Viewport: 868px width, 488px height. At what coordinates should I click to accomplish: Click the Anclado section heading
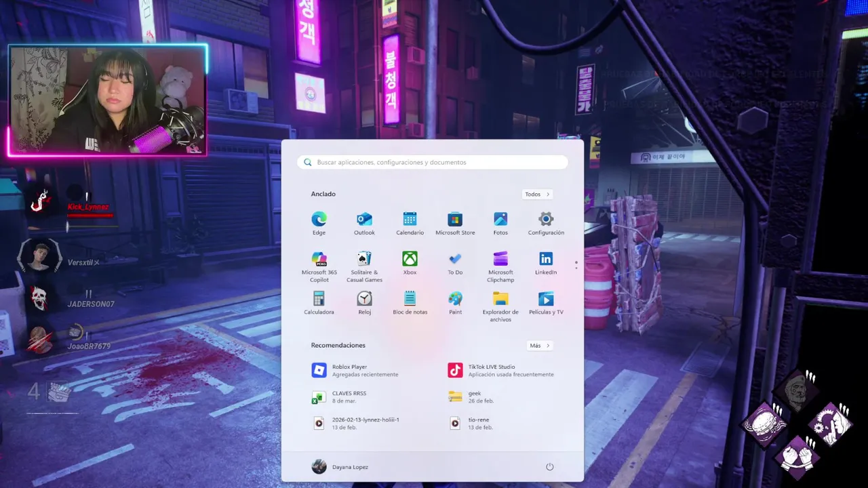tap(323, 194)
